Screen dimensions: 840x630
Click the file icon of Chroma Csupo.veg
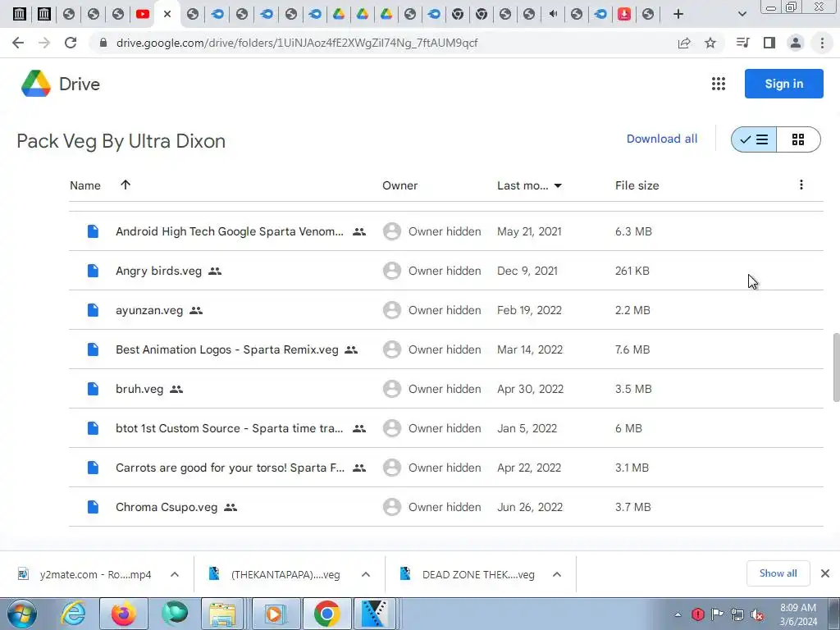click(93, 507)
